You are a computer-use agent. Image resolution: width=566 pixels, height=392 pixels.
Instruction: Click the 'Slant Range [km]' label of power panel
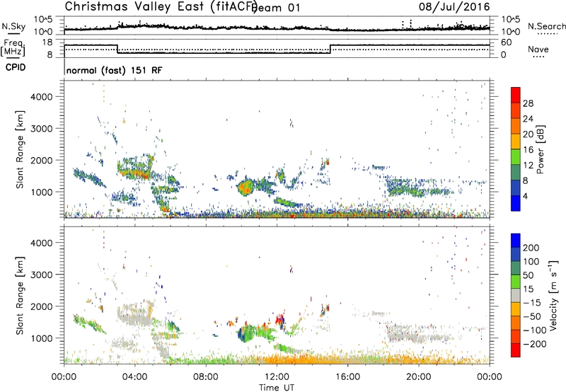20,149
